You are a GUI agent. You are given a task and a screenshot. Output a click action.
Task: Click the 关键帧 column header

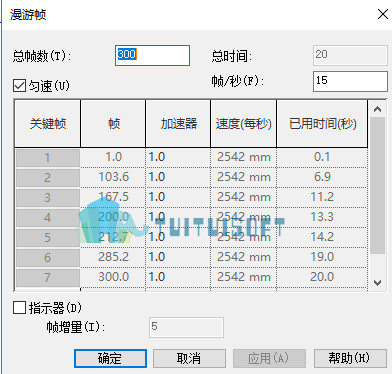pos(47,124)
